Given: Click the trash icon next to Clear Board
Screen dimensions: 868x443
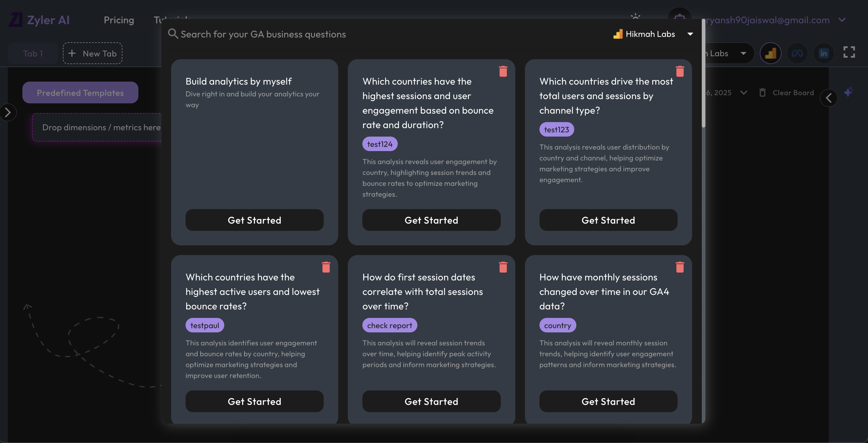Looking at the screenshot, I should (763, 93).
